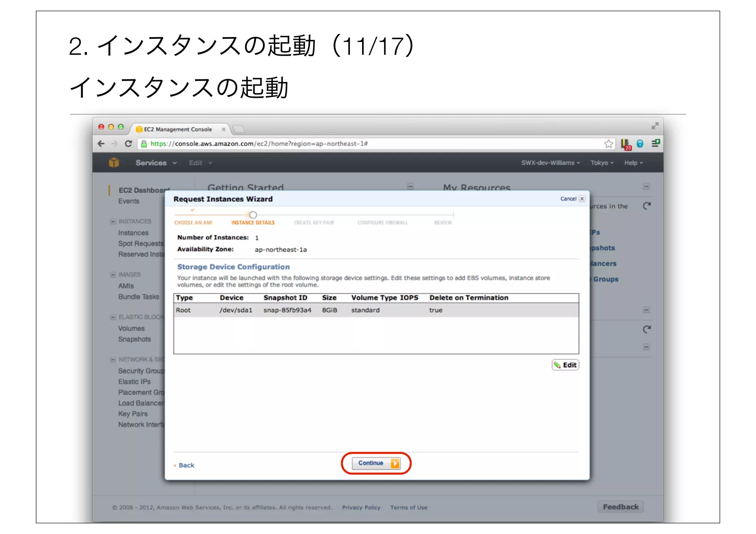Click the blue round extension icon
This screenshot has height=534, width=756.
coord(640,144)
